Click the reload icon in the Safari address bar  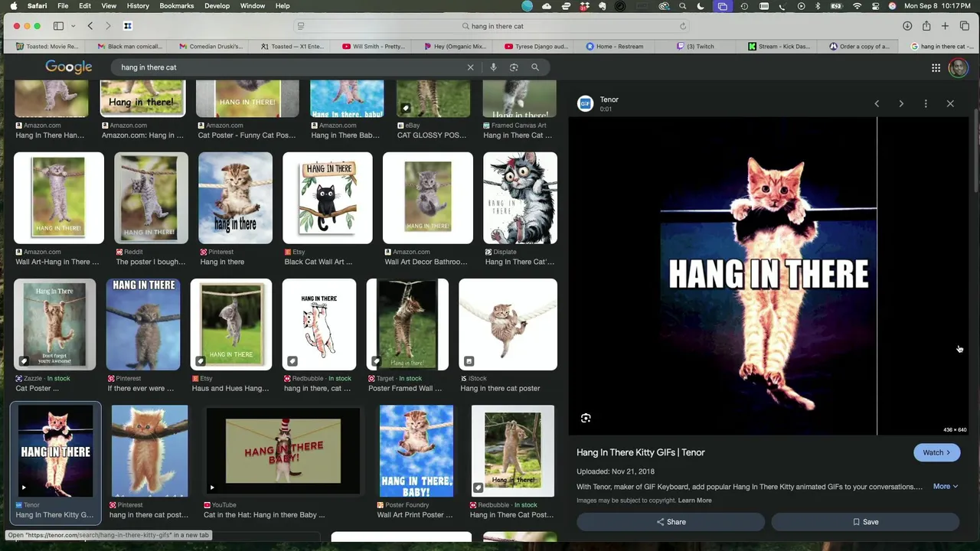pos(683,26)
